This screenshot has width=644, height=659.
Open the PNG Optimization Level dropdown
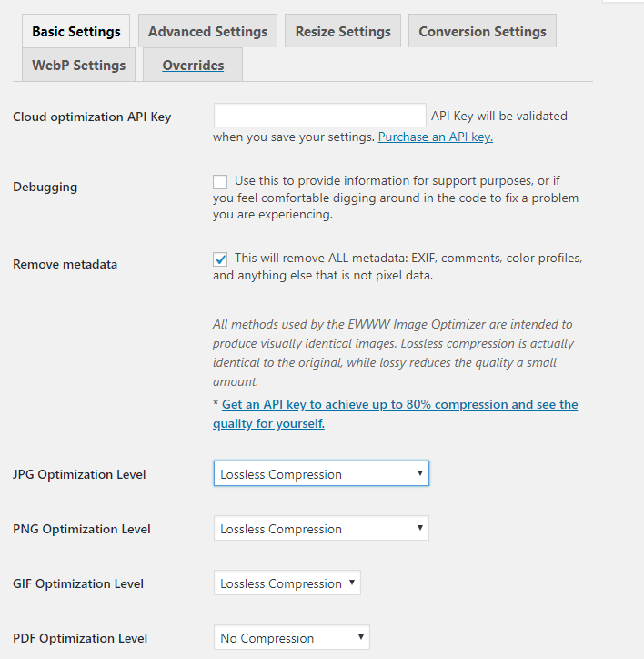point(321,529)
